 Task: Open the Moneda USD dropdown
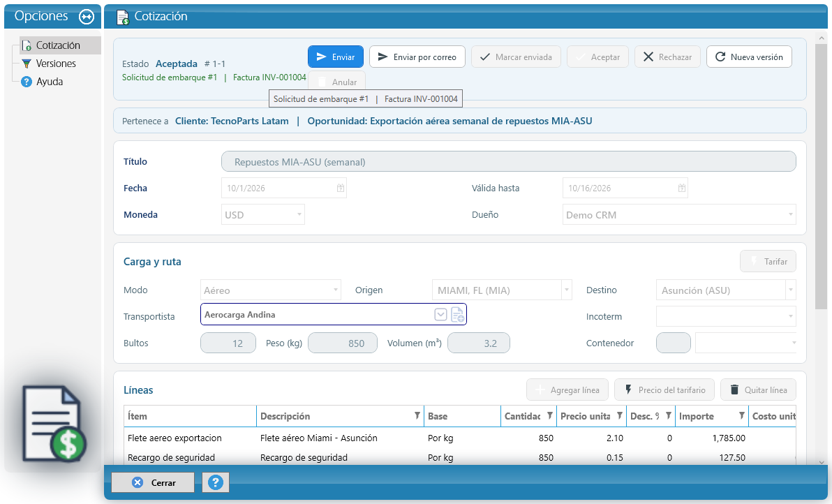263,215
